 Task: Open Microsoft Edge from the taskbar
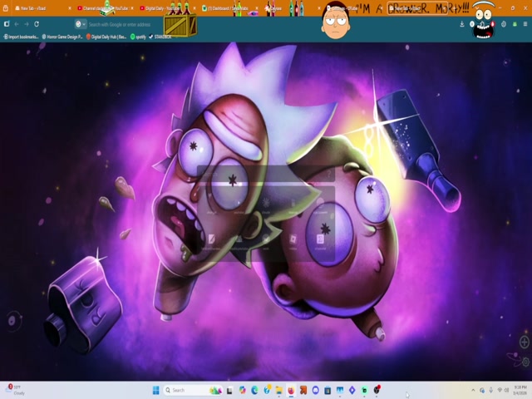[254, 390]
